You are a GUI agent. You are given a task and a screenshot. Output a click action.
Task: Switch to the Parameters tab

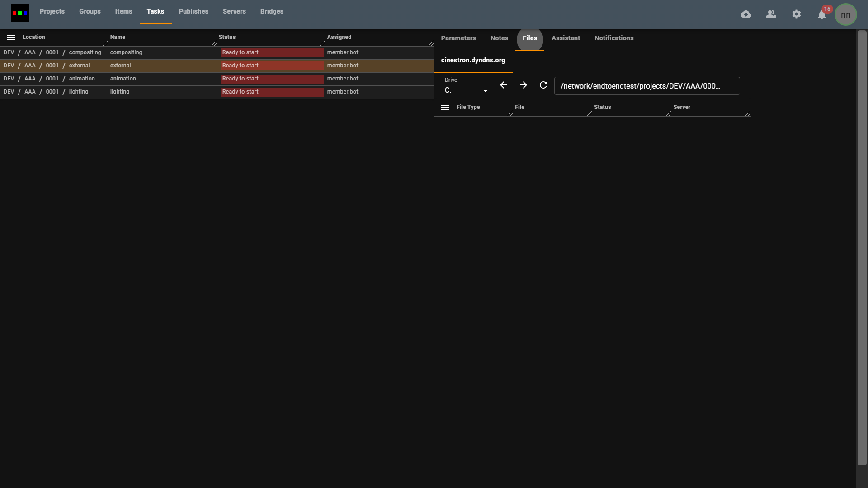458,38
